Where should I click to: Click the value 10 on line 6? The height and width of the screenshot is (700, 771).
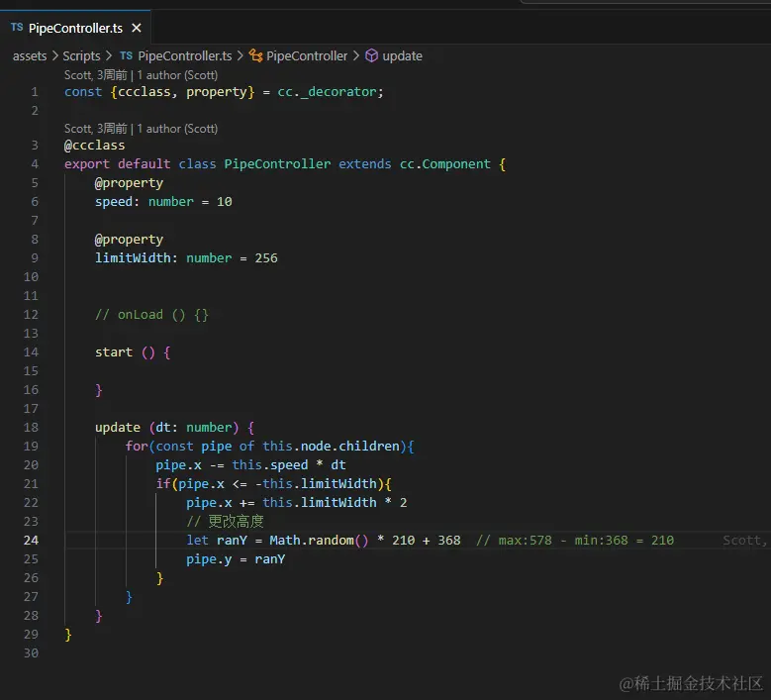point(225,202)
